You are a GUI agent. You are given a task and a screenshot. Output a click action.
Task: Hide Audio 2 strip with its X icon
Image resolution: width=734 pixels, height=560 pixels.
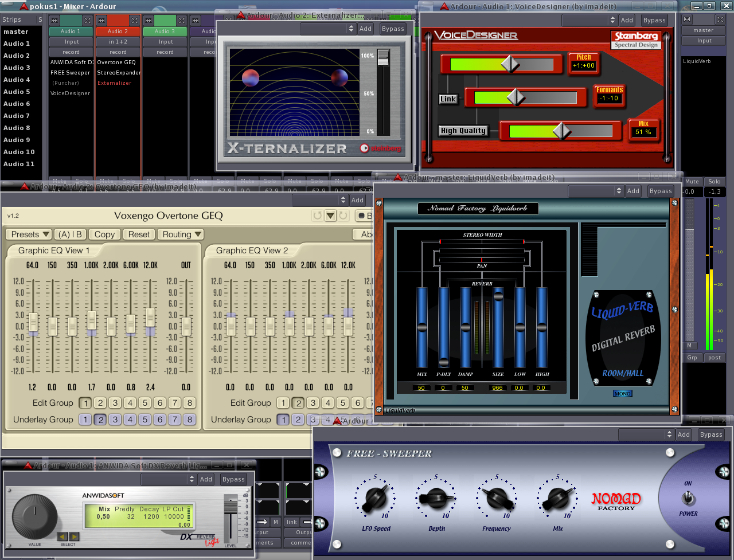[x=135, y=21]
